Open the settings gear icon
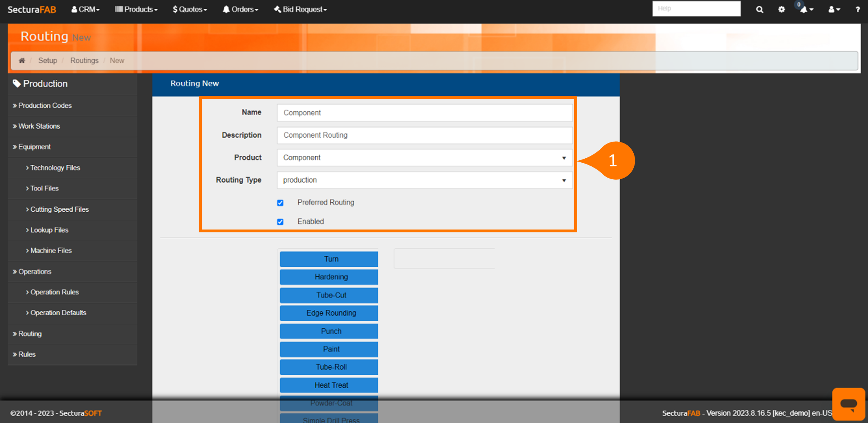Screen dimensions: 868x423 (781, 9)
